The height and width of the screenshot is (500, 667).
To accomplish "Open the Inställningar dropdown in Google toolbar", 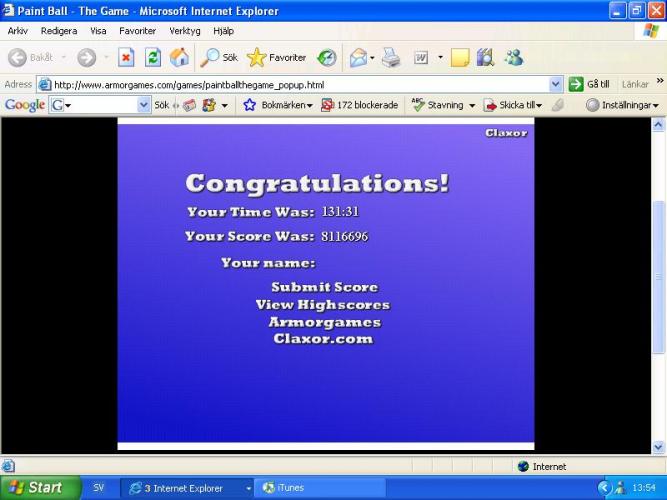I will pos(622,105).
